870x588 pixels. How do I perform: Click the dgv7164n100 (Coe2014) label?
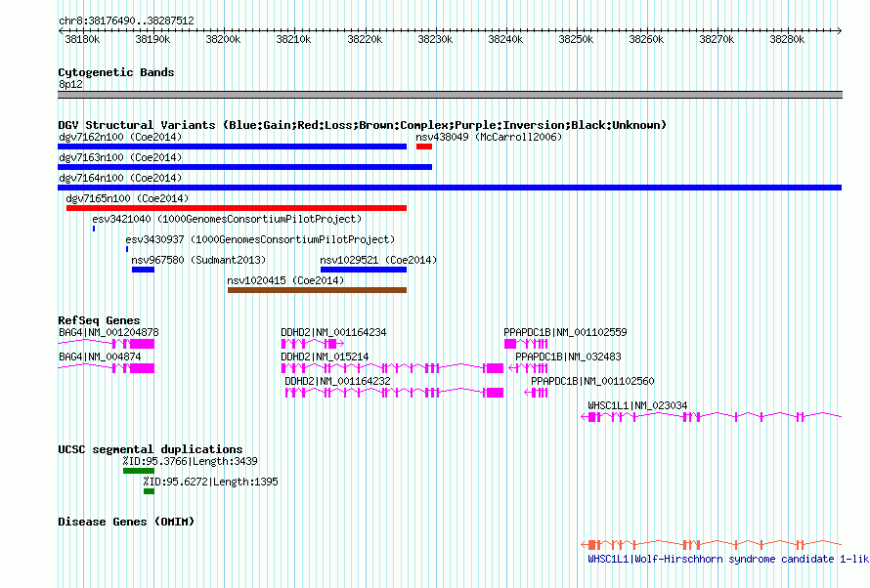[120, 178]
